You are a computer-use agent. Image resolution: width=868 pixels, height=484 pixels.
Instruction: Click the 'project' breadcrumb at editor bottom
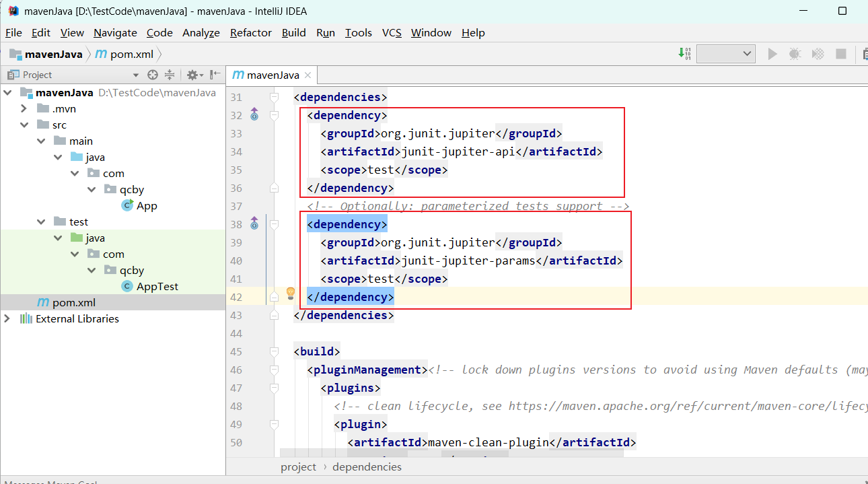[x=298, y=466]
